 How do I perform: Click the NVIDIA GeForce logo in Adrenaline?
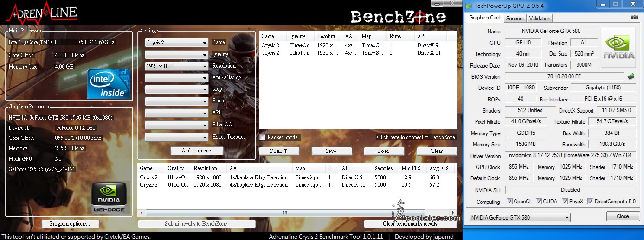point(109,198)
